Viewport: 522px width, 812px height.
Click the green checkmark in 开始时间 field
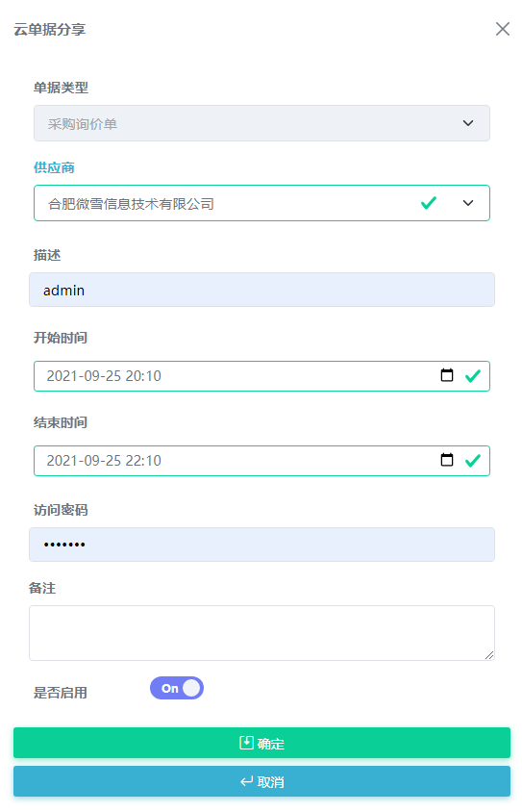472,375
